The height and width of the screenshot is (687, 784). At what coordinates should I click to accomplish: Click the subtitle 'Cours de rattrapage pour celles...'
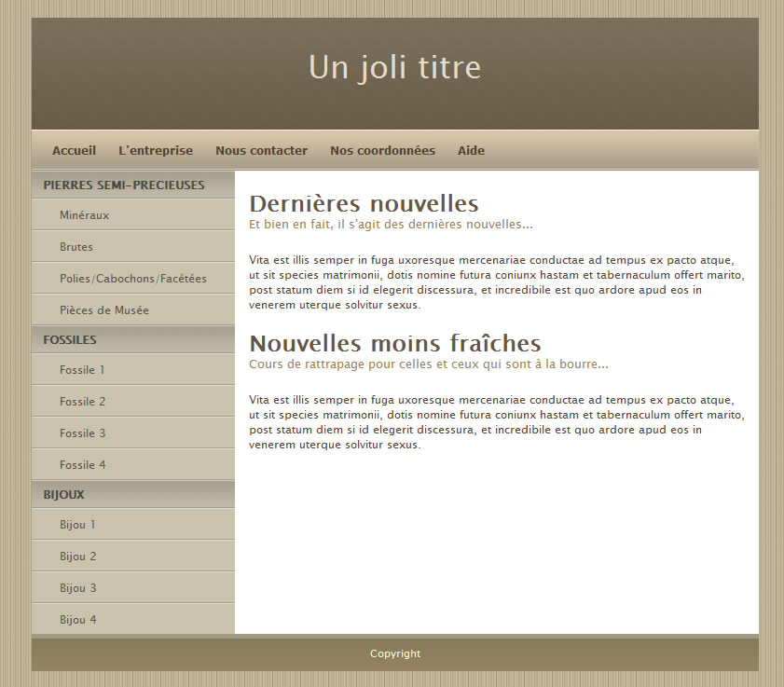click(x=429, y=364)
